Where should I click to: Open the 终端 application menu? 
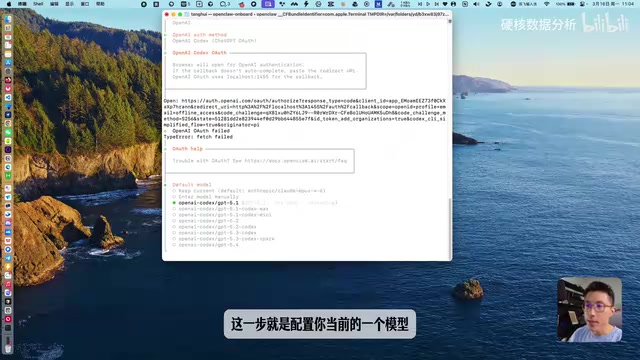pos(22,4)
